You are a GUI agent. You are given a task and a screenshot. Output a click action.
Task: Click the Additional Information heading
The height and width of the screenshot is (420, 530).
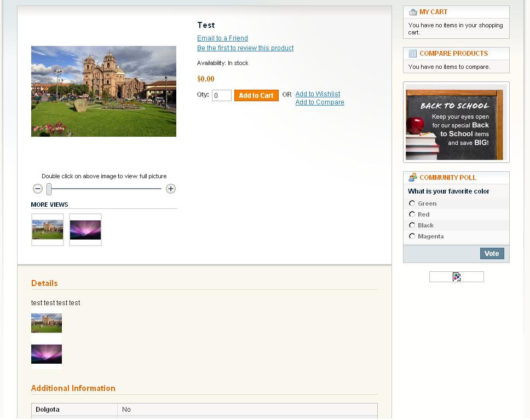click(73, 388)
